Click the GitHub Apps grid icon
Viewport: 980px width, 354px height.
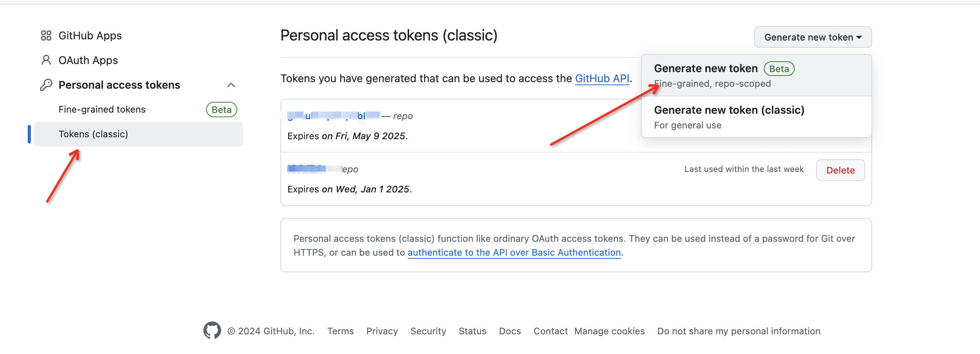(x=46, y=35)
